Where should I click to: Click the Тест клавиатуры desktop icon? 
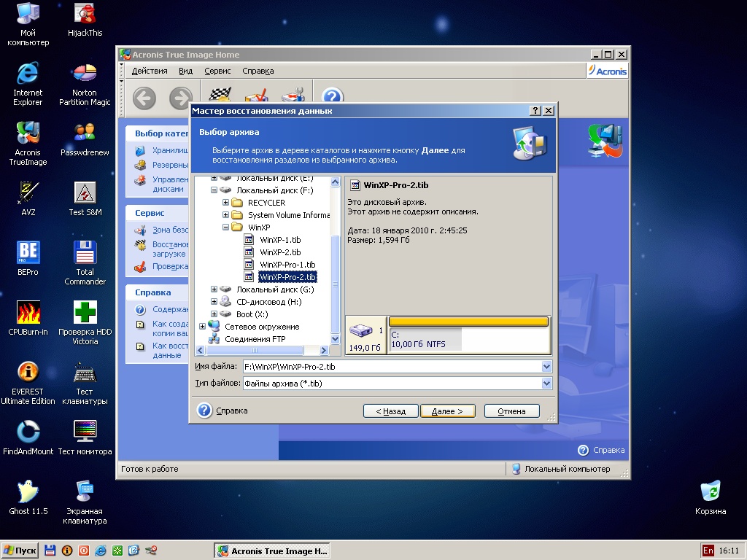point(85,384)
